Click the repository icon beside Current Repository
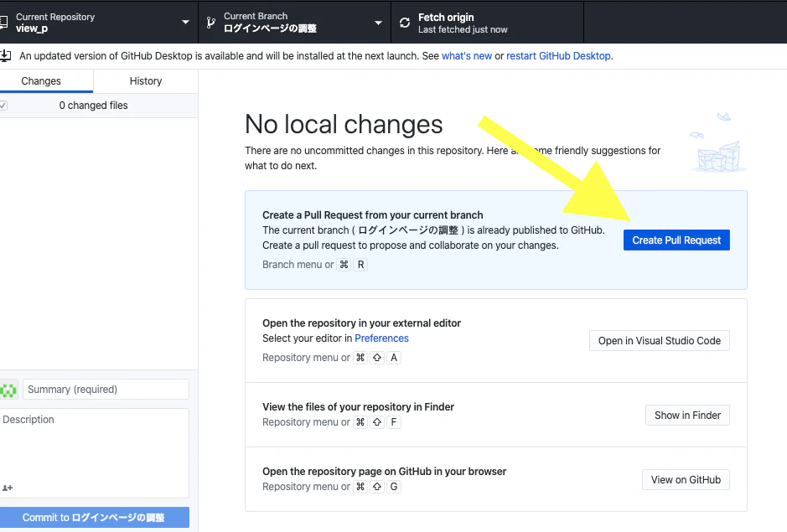The height and width of the screenshot is (532, 787). pos(3,23)
